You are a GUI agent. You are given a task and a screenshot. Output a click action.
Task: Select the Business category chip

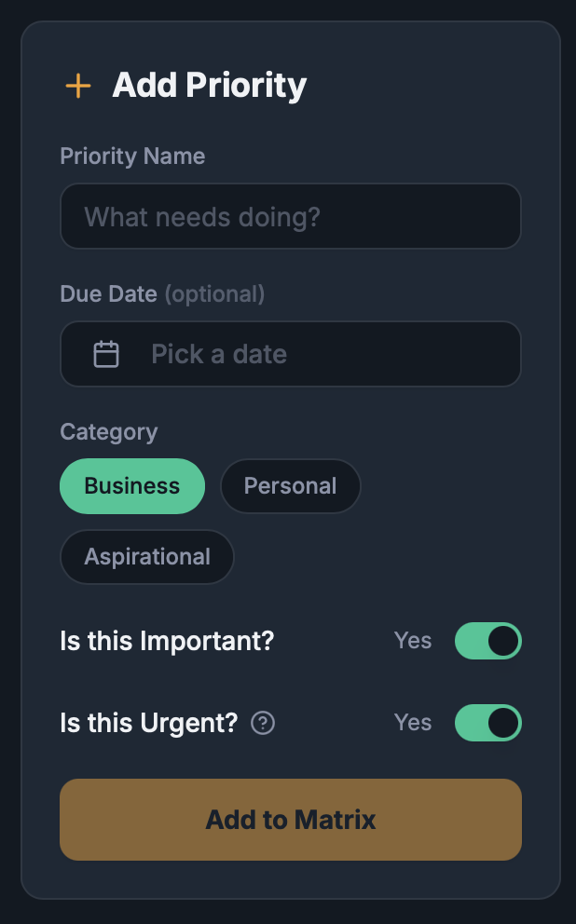(x=132, y=486)
